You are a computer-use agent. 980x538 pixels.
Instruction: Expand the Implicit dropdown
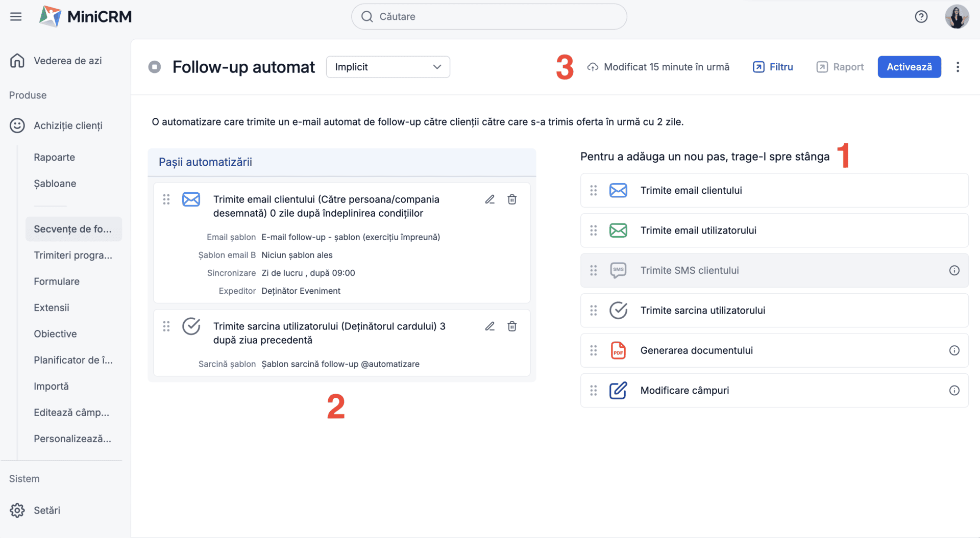point(388,67)
